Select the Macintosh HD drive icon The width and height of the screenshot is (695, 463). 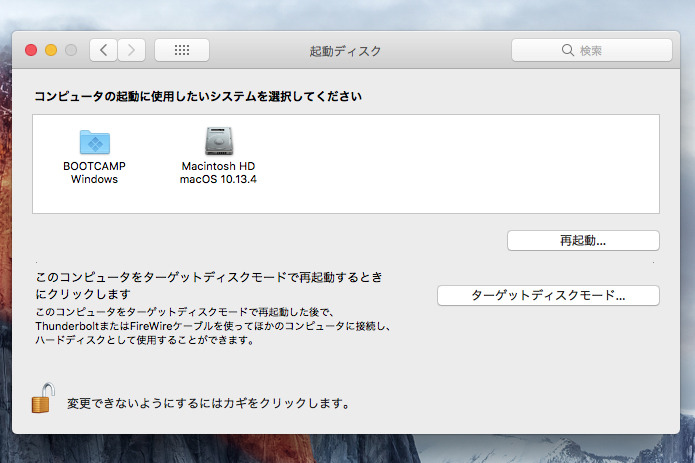point(219,141)
